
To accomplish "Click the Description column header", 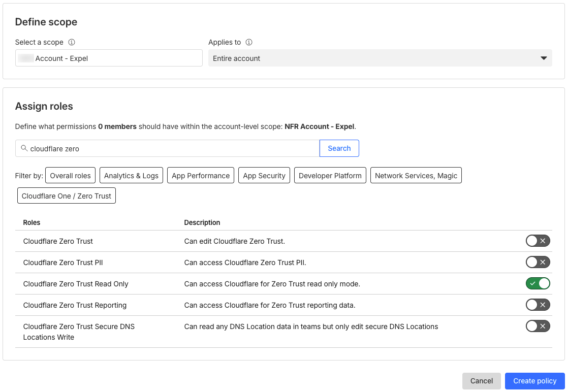I will coord(202,222).
